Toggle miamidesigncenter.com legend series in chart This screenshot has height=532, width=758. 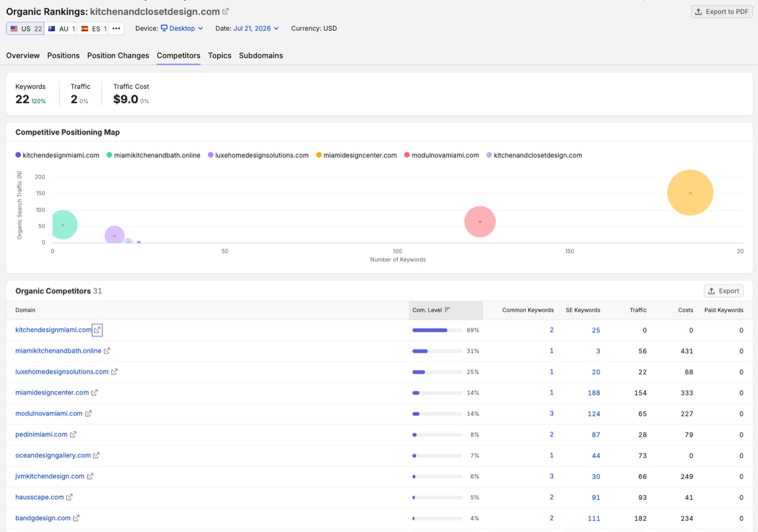[x=356, y=155]
